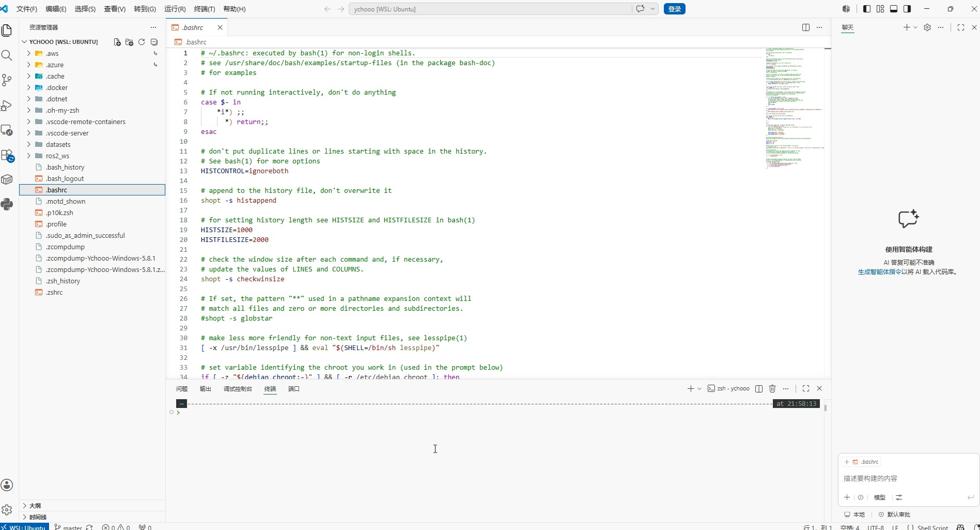Open new terminal launch profile dropdown
The height and width of the screenshot is (530, 980).
(x=699, y=388)
